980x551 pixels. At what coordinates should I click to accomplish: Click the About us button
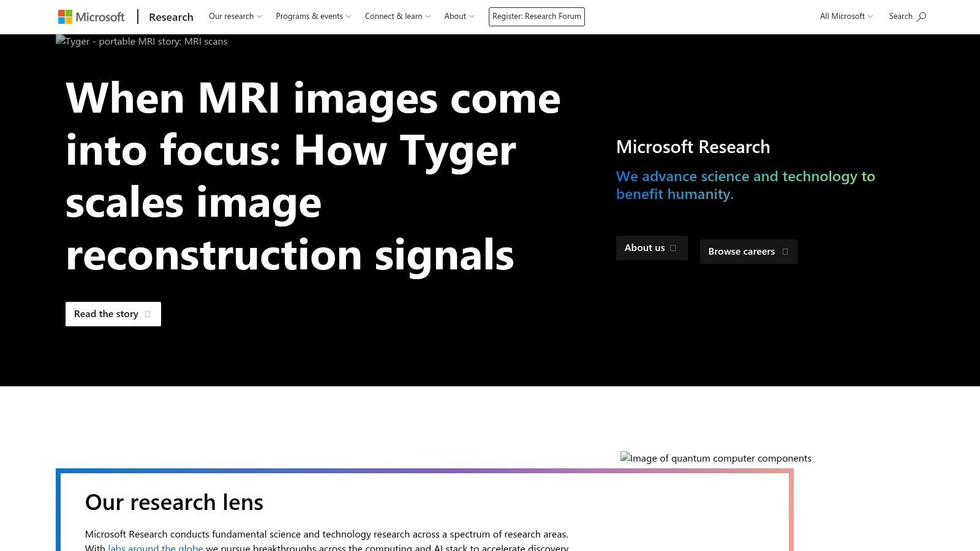click(x=652, y=248)
